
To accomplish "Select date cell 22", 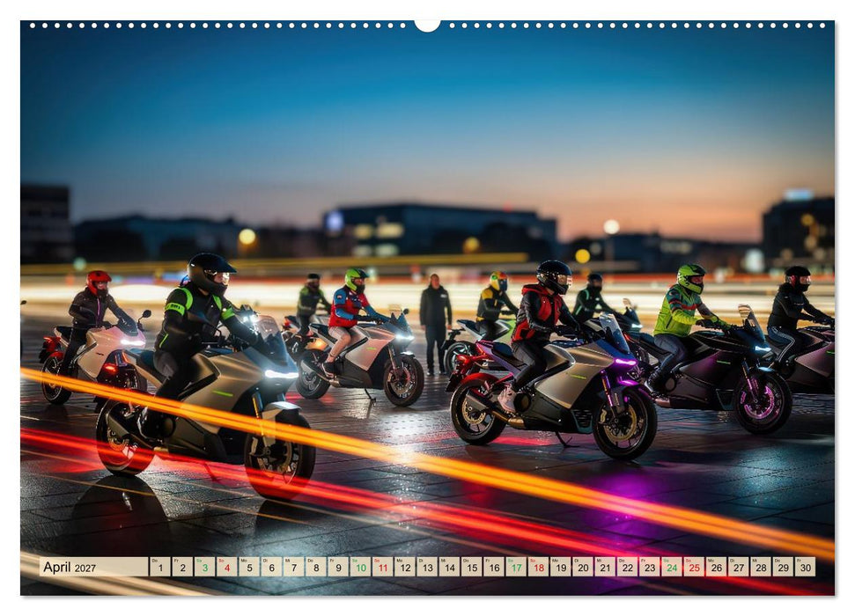I will click(628, 567).
